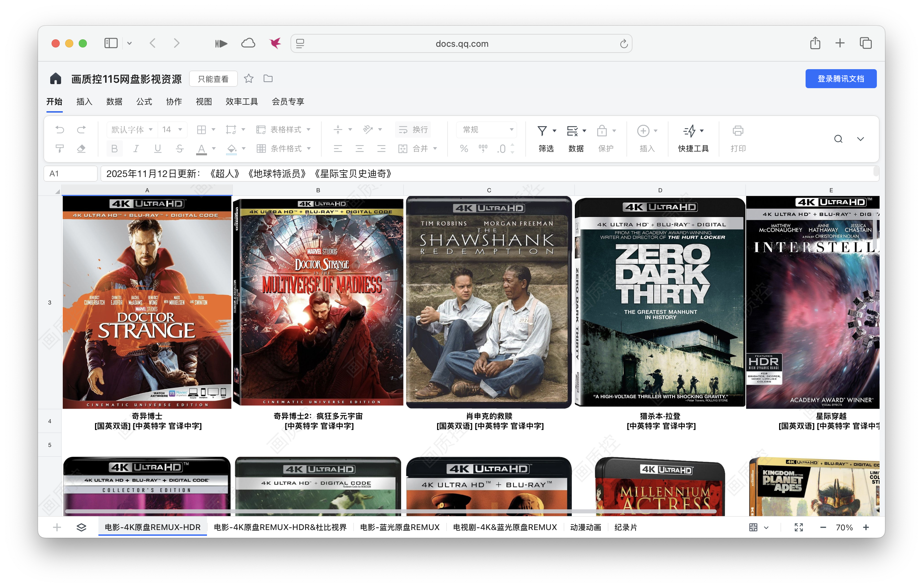Image resolution: width=923 pixels, height=588 pixels.
Task: Open the filter (筛选) tool
Action: [x=542, y=131]
